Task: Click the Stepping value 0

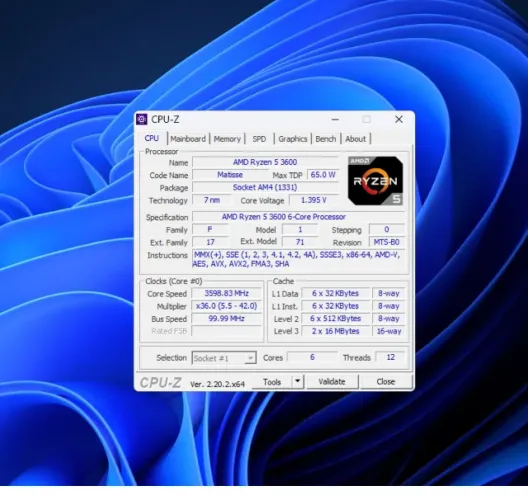Action: pos(387,230)
